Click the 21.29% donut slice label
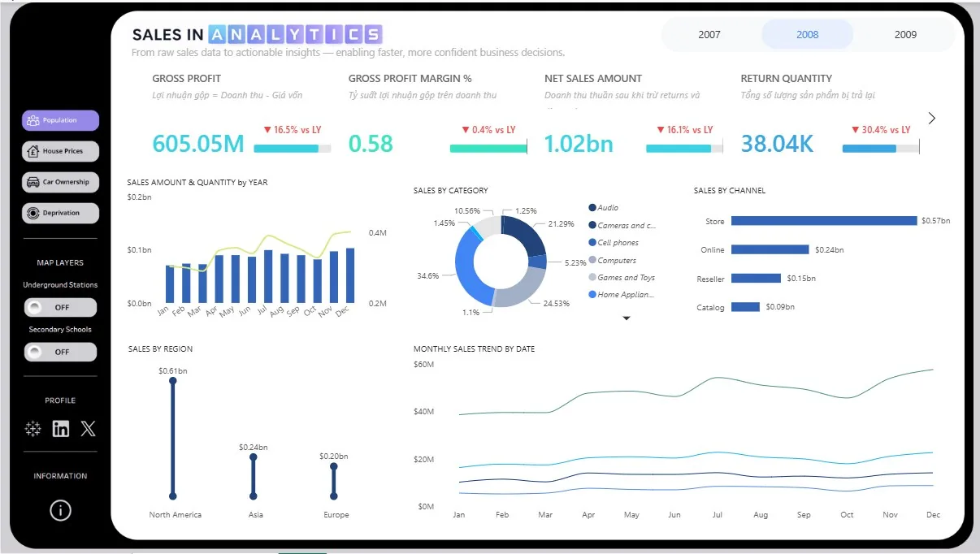Screen dimensions: 980x554 (562, 223)
